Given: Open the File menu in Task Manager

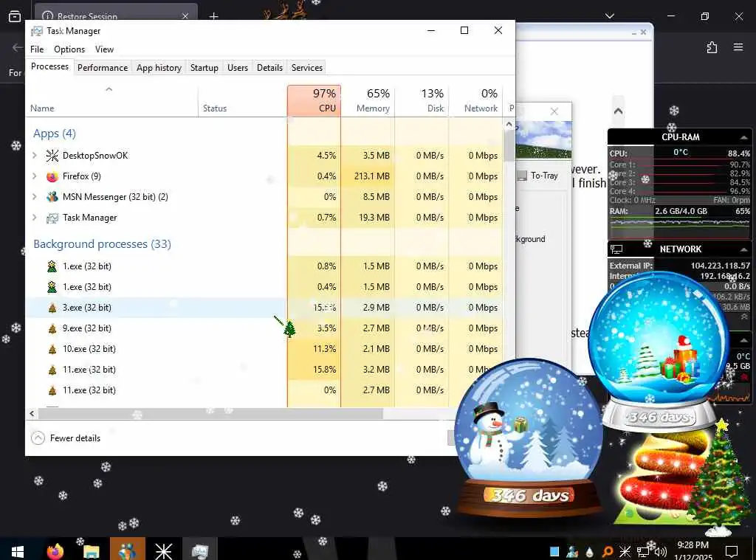Looking at the screenshot, I should click(x=37, y=49).
